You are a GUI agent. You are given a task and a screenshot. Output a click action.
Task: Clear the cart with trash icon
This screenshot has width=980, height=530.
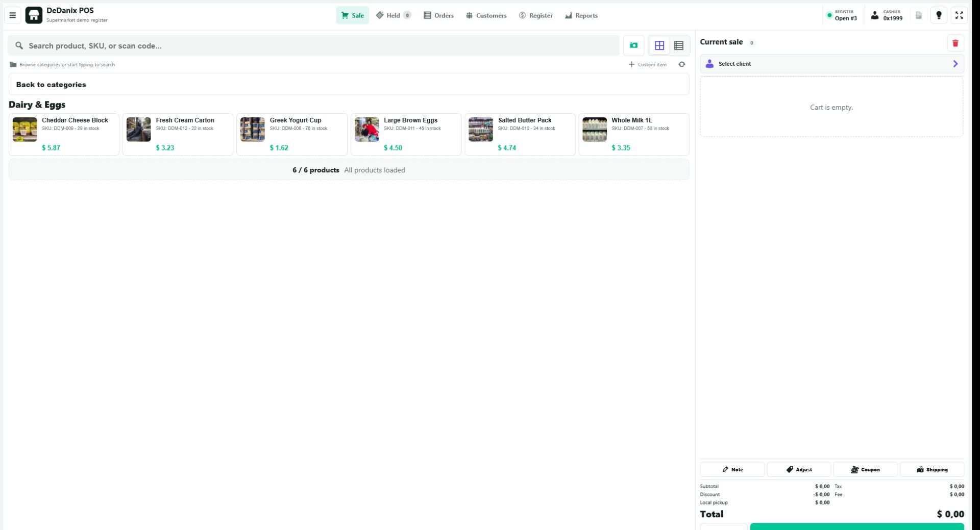(955, 43)
